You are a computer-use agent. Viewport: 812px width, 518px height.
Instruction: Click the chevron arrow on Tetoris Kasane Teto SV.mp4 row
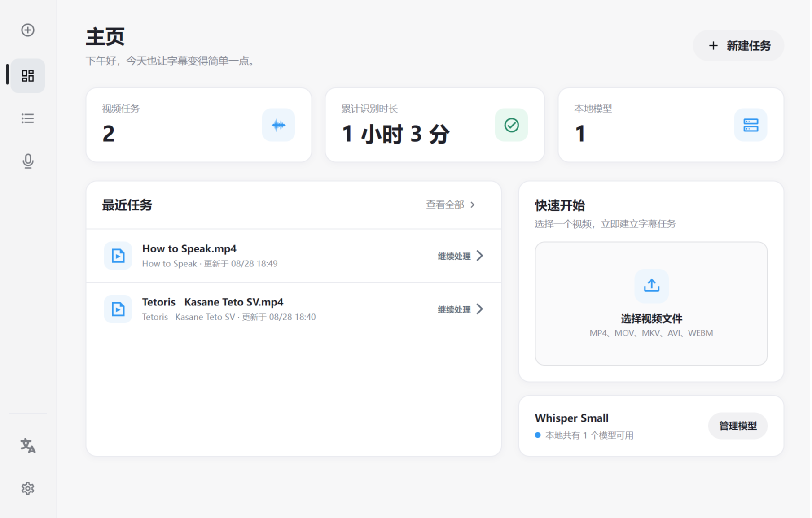(480, 309)
